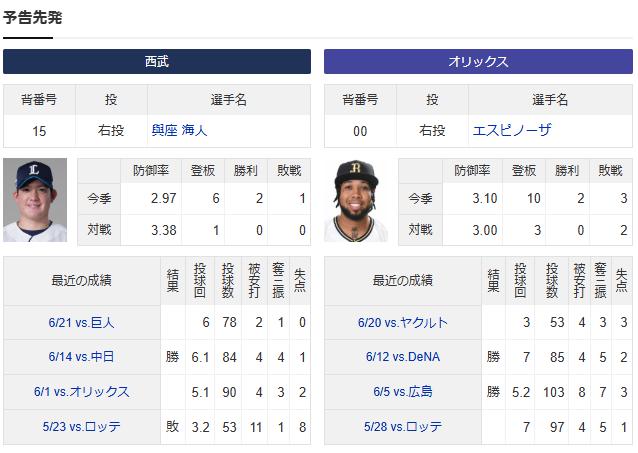This screenshot has width=638, height=453.
Task: Click the Seibu 最近の成績 table header
Action: [x=81, y=280]
